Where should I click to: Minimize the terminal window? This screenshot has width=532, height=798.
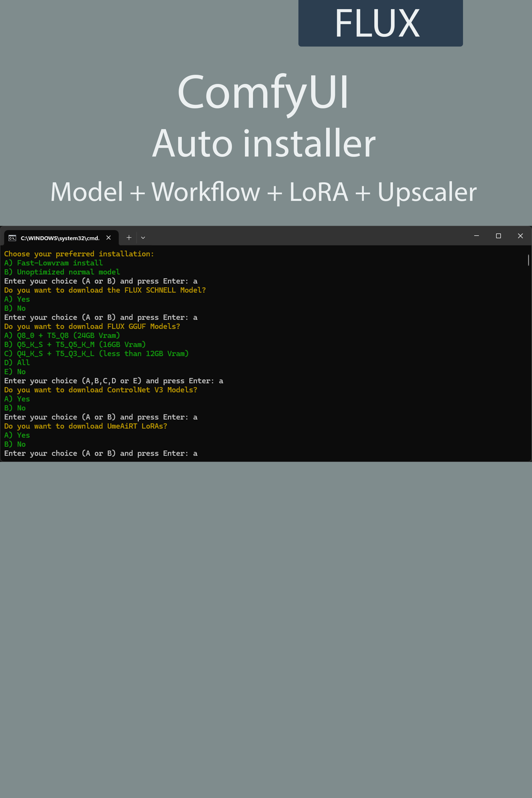pos(476,236)
